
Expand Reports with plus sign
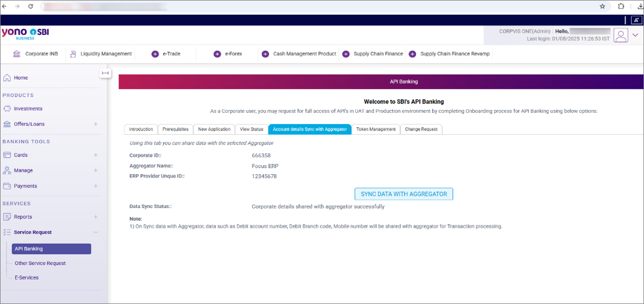[95, 217]
